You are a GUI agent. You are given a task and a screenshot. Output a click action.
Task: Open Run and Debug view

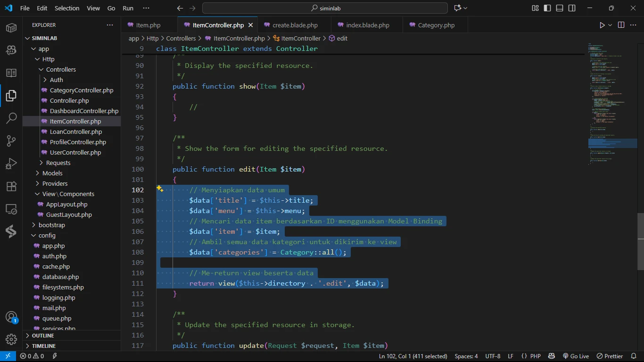coord(11,164)
